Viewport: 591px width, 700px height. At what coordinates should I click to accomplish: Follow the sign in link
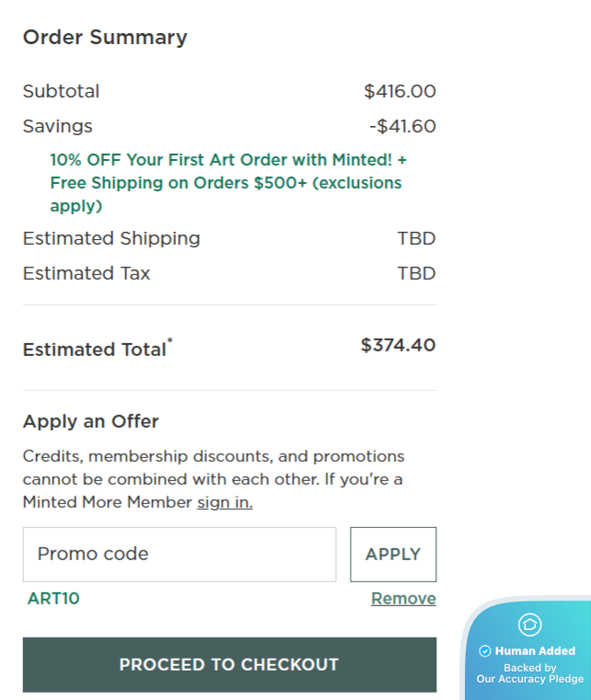pos(225,502)
